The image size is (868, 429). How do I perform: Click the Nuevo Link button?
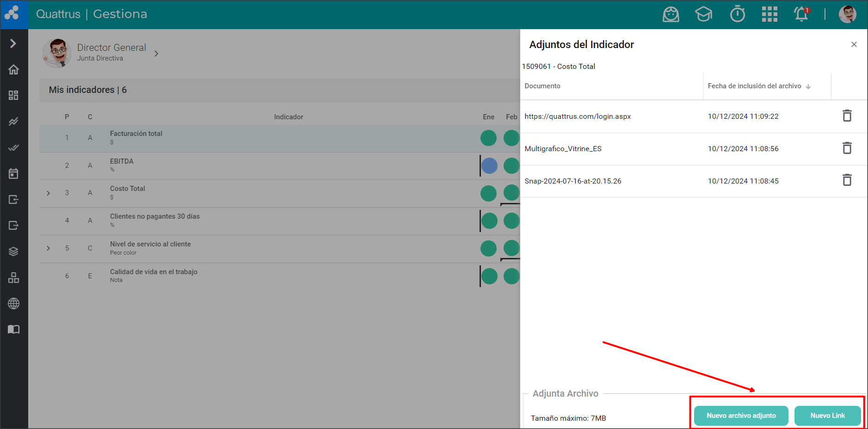click(x=827, y=416)
